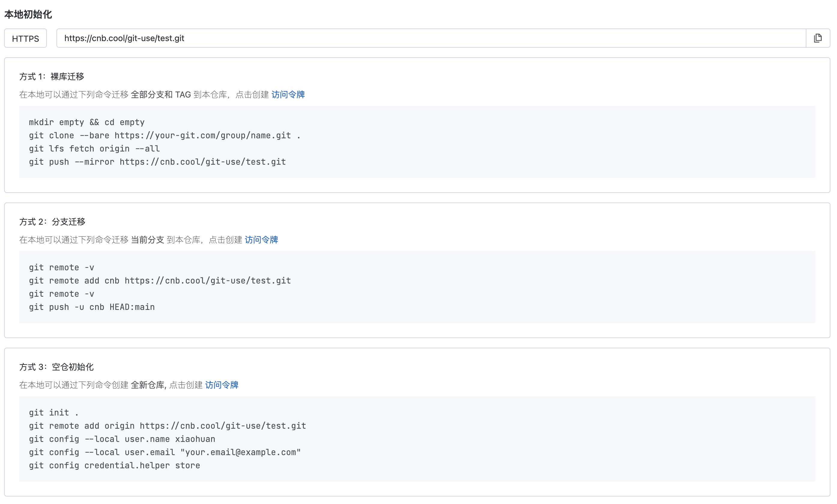
Task: Open 访问令牌 link under 方式 2 分支迁移
Action: [x=261, y=240]
